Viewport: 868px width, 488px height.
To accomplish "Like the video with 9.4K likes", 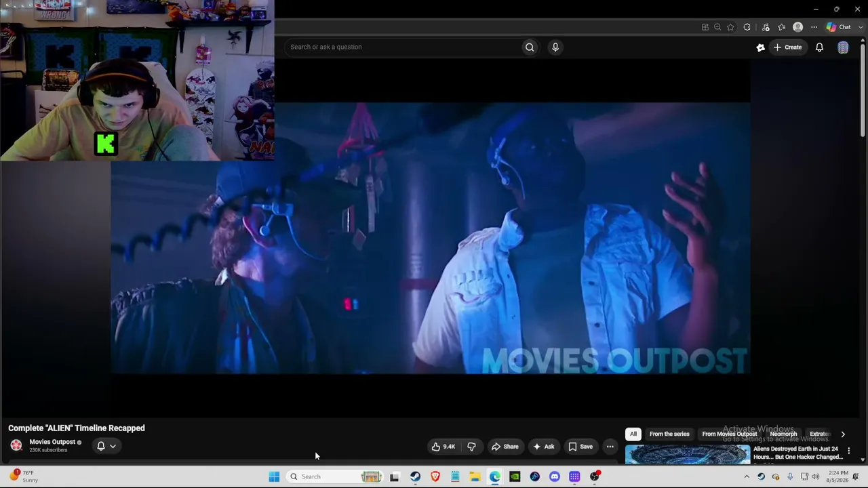I will click(x=443, y=447).
